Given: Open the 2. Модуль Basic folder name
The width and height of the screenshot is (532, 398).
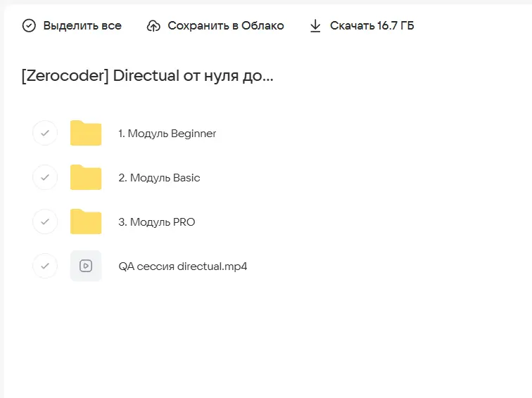Looking at the screenshot, I should [159, 178].
